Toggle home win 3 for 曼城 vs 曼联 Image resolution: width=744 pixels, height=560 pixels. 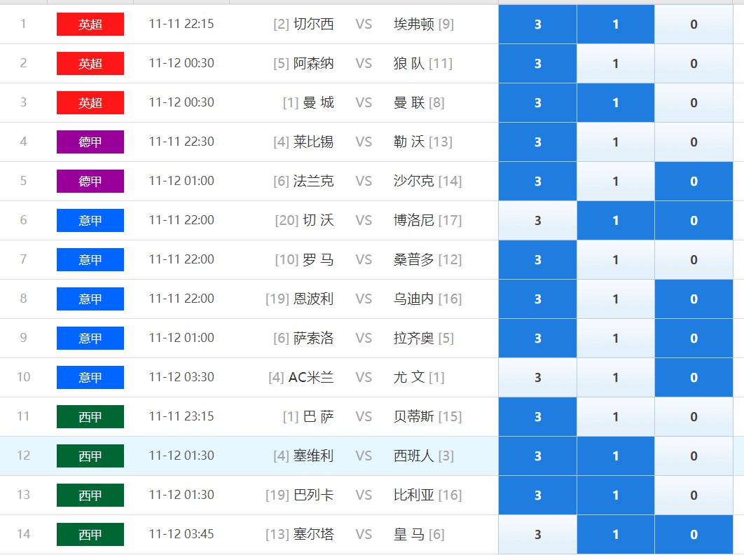(537, 102)
